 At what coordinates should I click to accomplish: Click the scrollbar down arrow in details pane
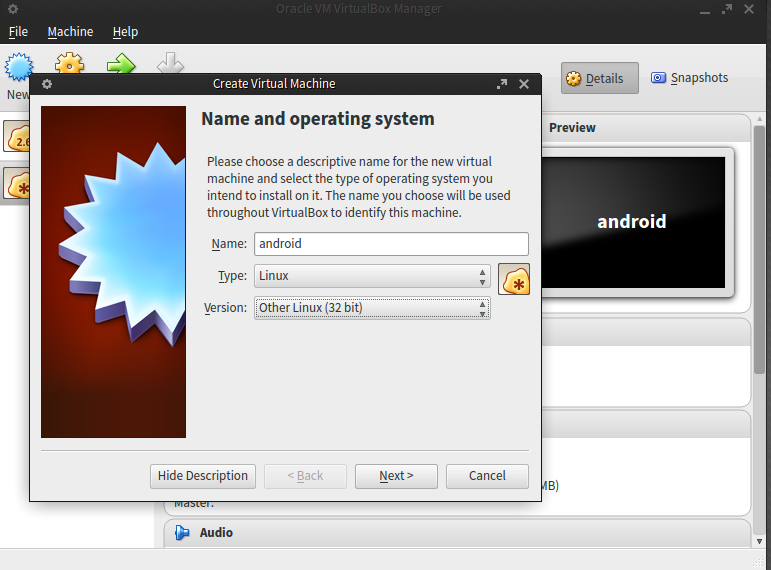coord(760,541)
